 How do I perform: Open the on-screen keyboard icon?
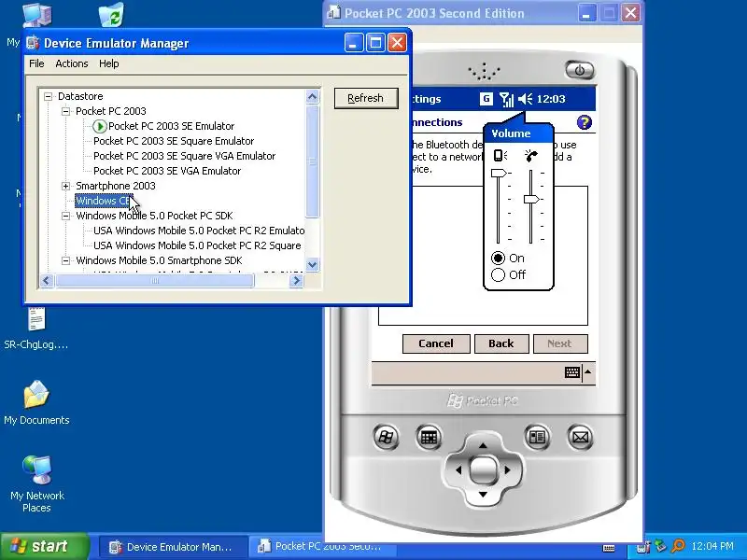(x=571, y=371)
